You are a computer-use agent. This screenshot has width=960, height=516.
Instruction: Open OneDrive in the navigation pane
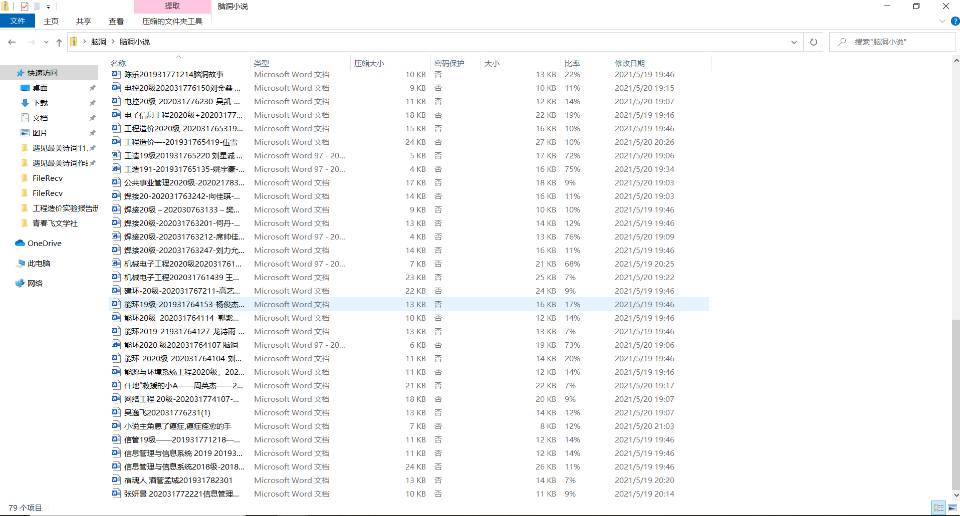tap(43, 243)
